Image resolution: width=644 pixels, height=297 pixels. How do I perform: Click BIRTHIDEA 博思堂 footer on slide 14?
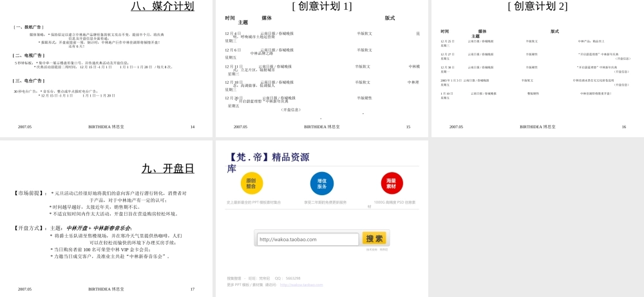click(106, 127)
